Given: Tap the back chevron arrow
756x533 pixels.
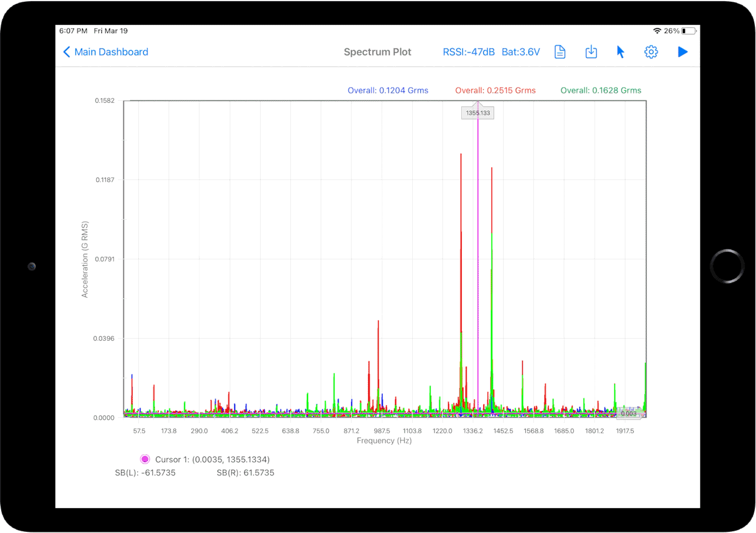Looking at the screenshot, I should 67,52.
